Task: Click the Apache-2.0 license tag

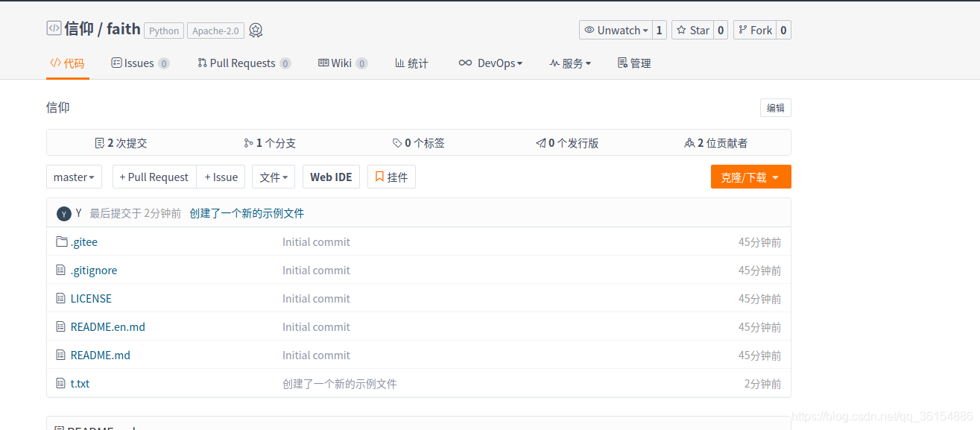Action: coord(216,31)
